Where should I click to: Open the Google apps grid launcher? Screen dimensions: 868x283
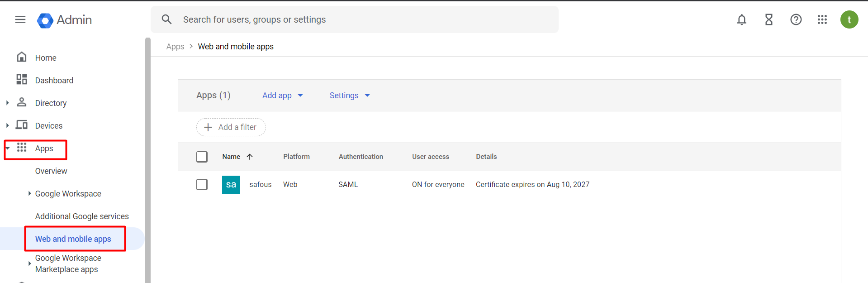coord(822,19)
